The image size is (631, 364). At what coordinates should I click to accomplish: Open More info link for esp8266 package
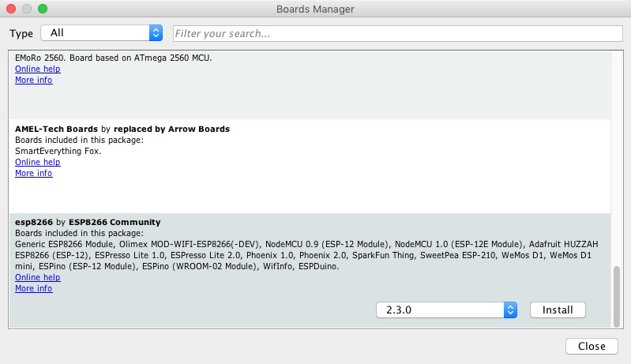(34, 289)
